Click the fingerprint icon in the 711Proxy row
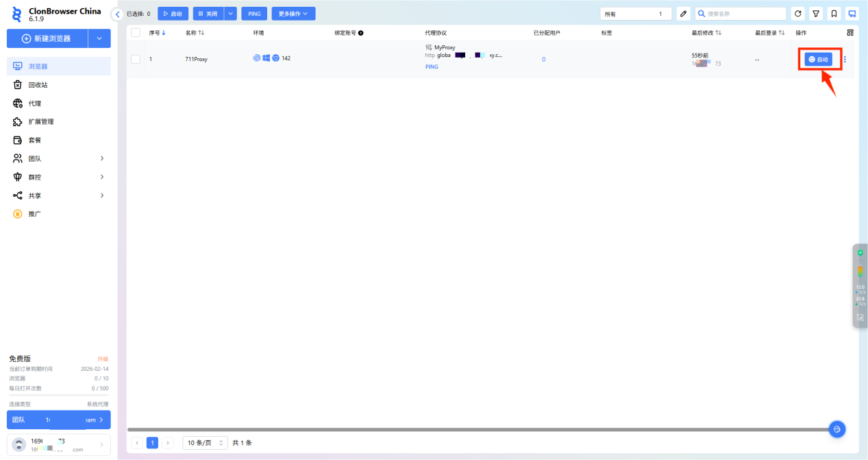 tap(257, 58)
